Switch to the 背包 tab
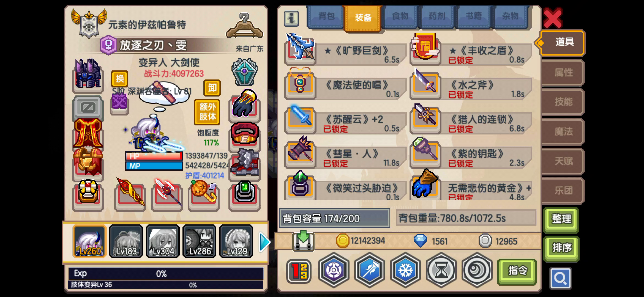 tap(326, 16)
